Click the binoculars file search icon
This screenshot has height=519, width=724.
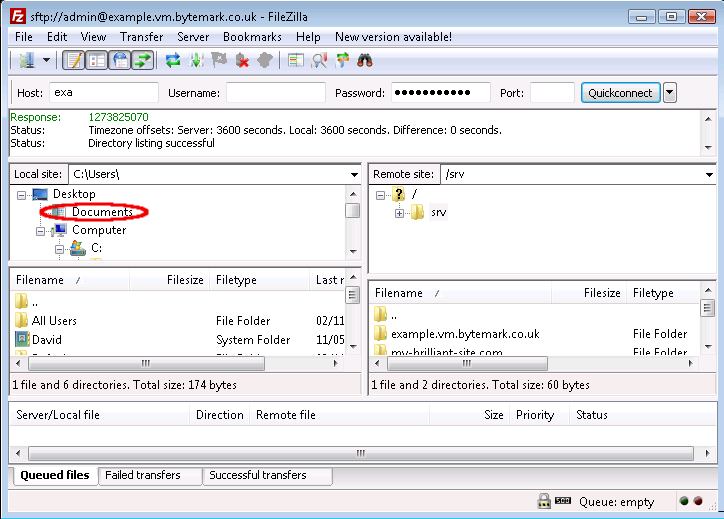pos(365,60)
